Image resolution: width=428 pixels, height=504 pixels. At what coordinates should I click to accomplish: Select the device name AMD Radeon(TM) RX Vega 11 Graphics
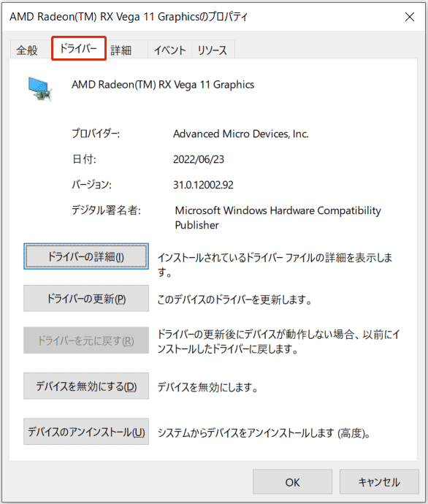tap(163, 85)
